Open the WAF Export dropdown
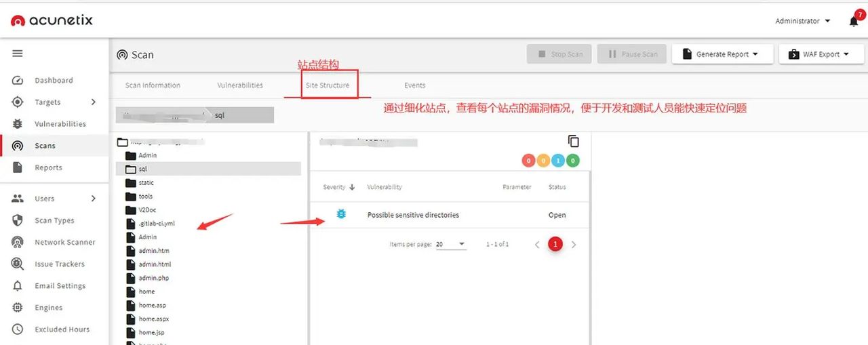 [821, 54]
